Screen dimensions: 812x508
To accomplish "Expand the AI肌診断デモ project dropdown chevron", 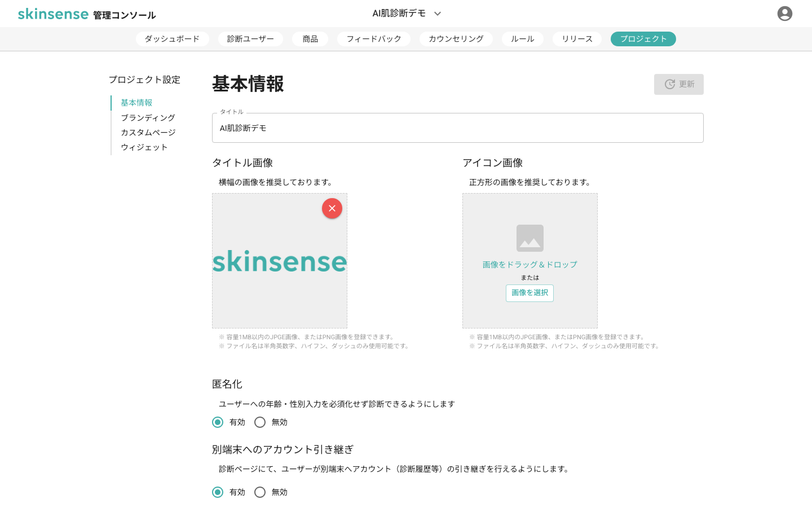I will point(438,14).
